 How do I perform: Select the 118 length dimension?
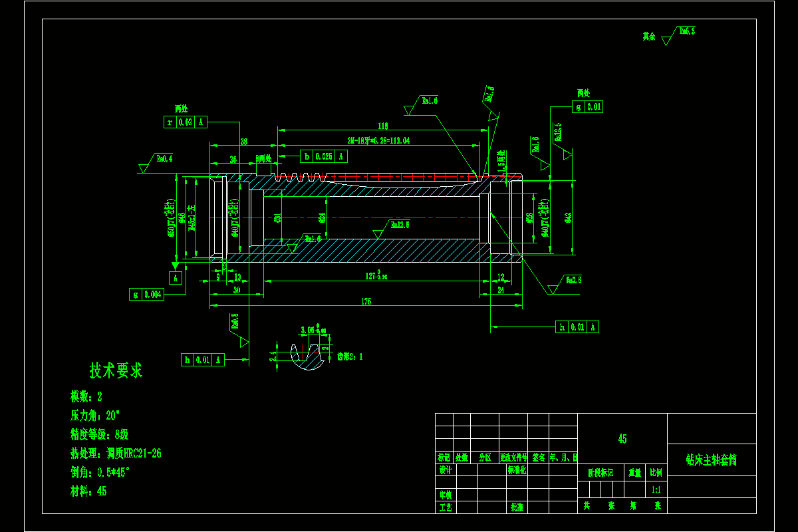coord(382,126)
